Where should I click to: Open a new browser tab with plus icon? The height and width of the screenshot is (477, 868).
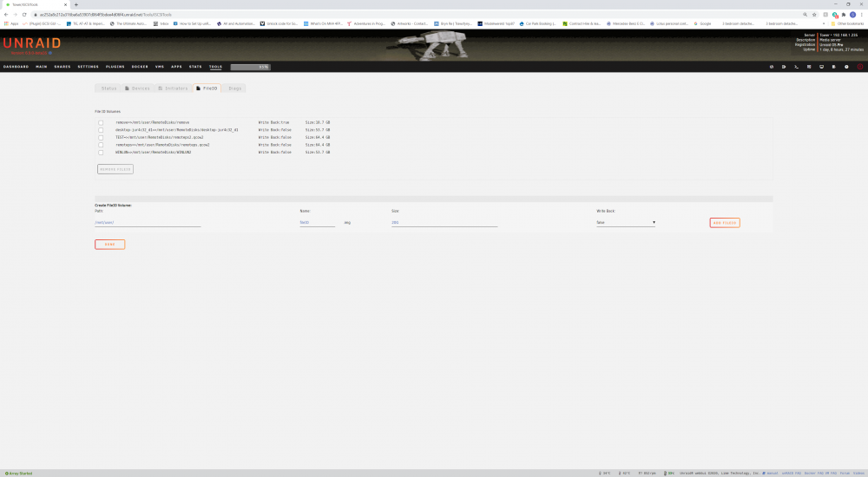pyautogui.click(x=76, y=4)
